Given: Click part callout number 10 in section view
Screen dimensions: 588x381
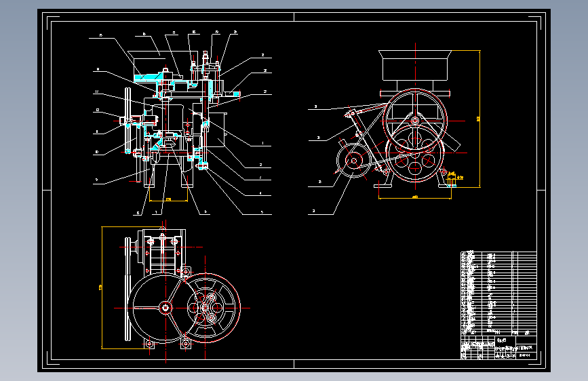Looking at the screenshot, I should (97, 153).
